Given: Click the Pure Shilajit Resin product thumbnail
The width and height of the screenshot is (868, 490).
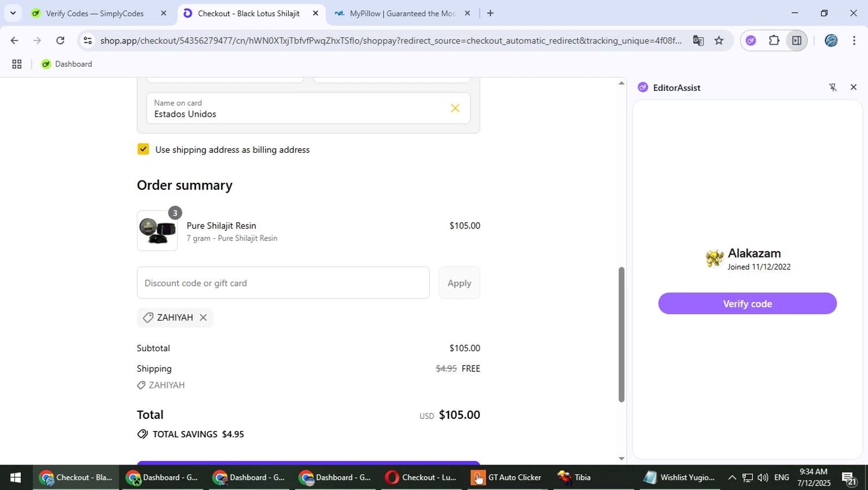Looking at the screenshot, I should pyautogui.click(x=157, y=230).
